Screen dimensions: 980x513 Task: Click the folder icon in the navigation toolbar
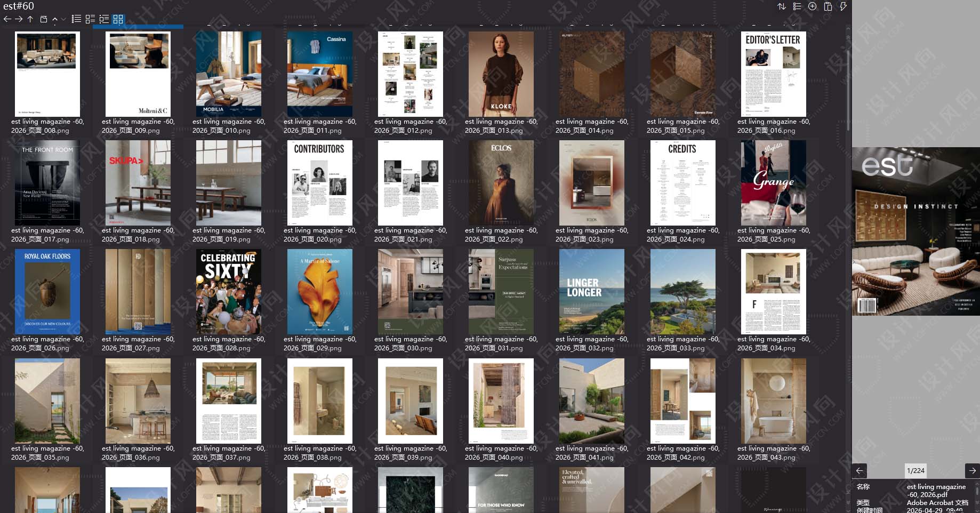point(44,19)
